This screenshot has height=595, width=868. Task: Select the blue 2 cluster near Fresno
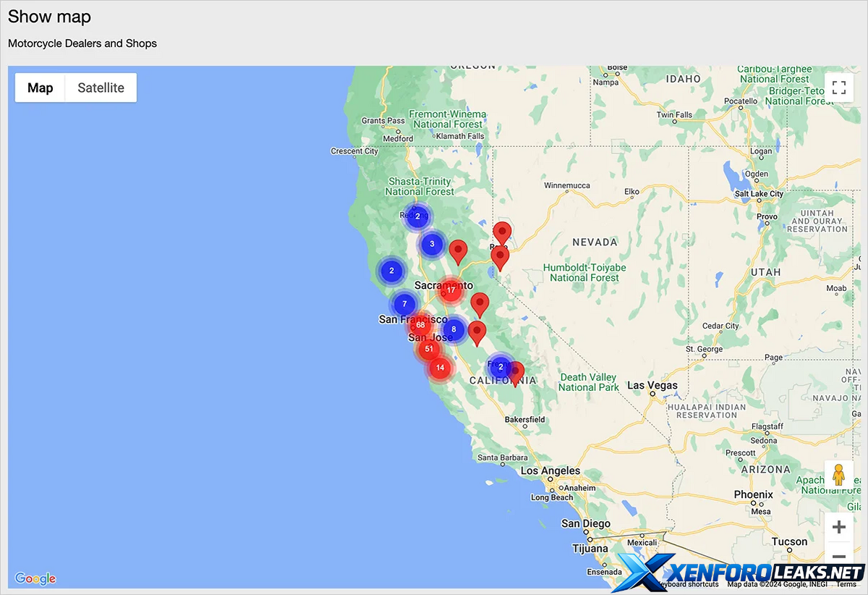click(x=500, y=367)
